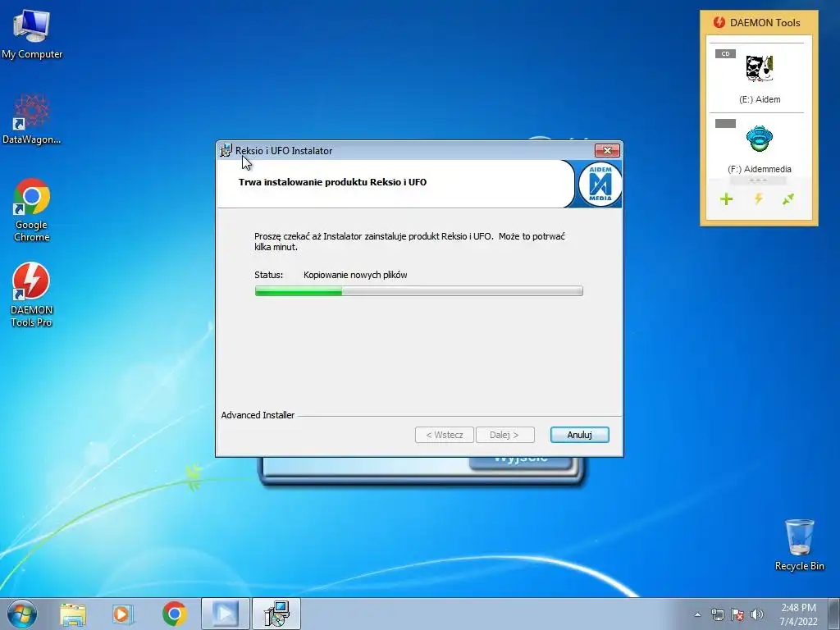Open the Recycle Bin

point(799,545)
